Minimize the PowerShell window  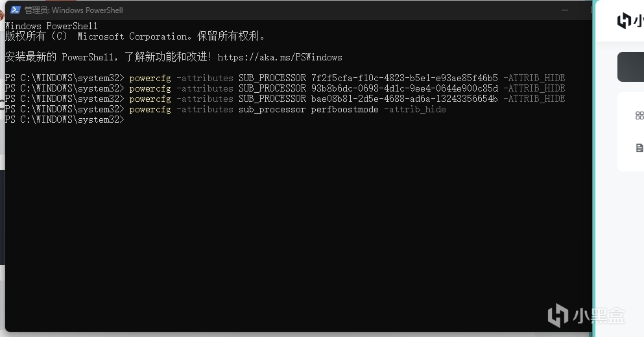[x=565, y=10]
